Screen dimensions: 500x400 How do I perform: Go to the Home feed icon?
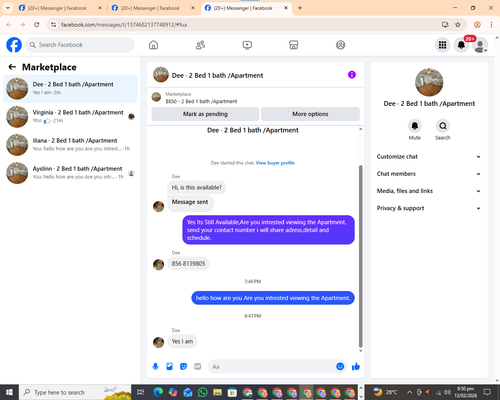pos(153,45)
